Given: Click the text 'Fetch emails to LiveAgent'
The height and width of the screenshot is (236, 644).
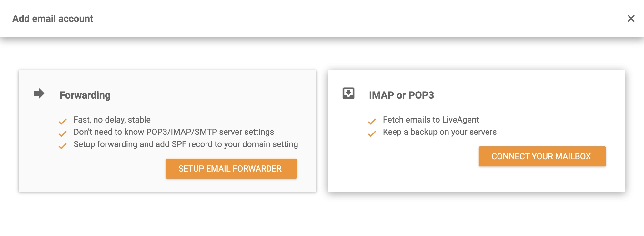Looking at the screenshot, I should [x=431, y=119].
